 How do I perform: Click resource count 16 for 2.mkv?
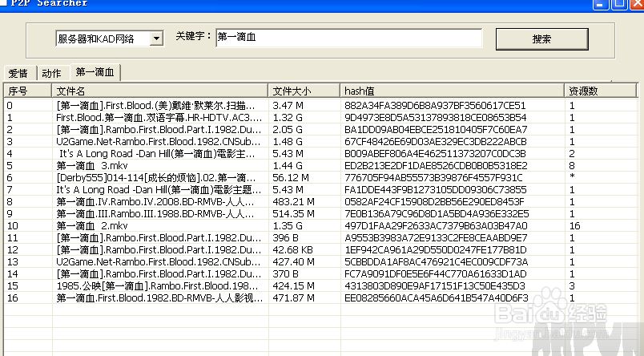tap(574, 225)
